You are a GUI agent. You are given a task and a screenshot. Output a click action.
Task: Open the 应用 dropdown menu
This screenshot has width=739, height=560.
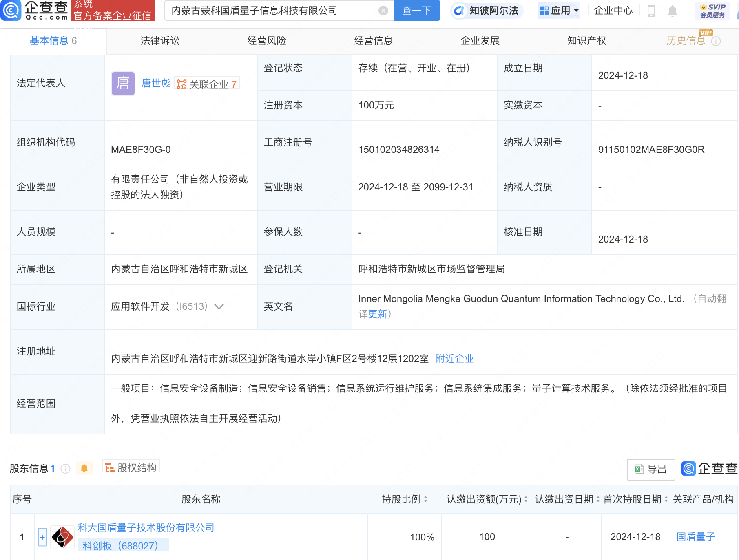point(559,11)
